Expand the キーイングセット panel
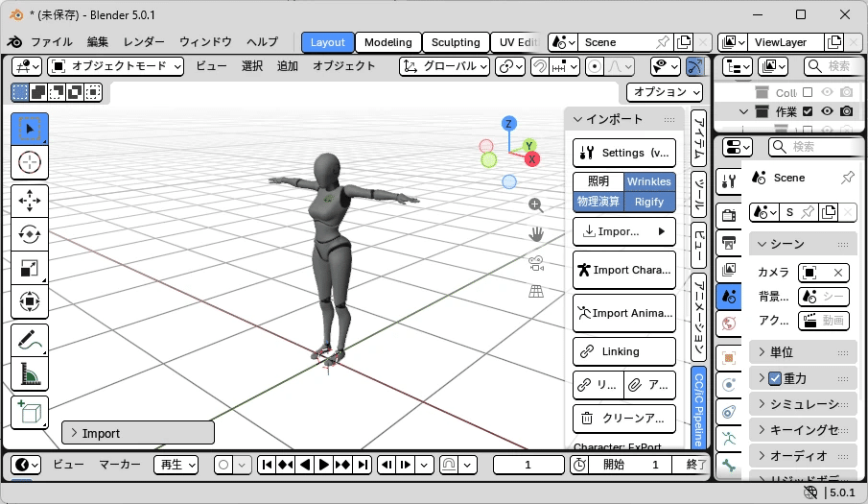Screen dimensions: 868x504 803,430
